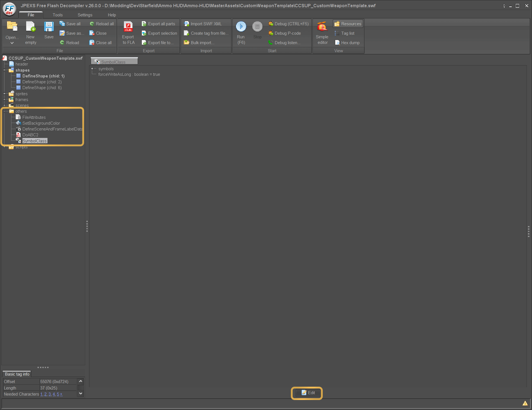Image resolution: width=532 pixels, height=410 pixels.
Task: Choose Save as... option
Action: tap(72, 33)
